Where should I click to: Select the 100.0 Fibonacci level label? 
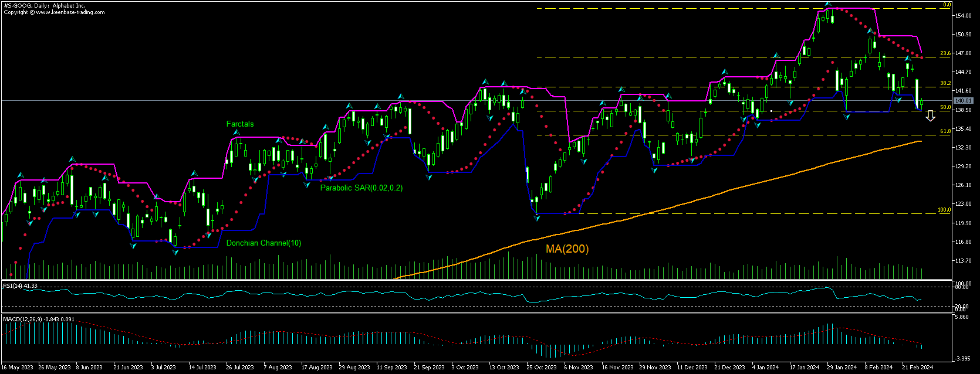(944, 210)
